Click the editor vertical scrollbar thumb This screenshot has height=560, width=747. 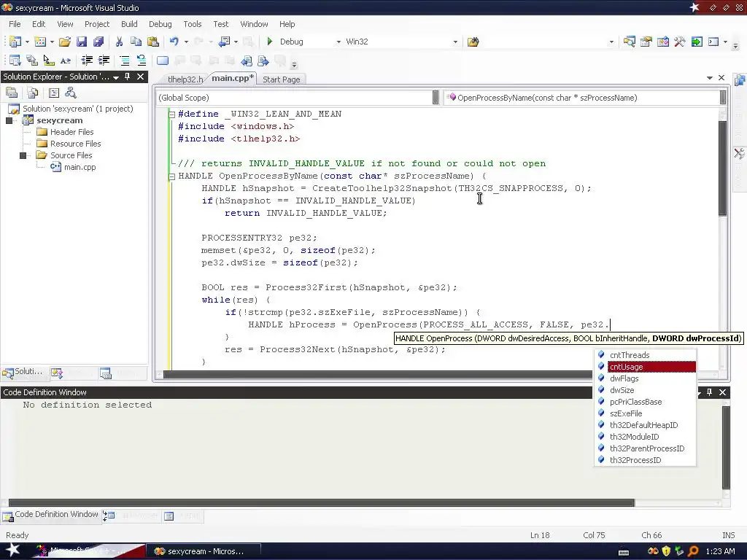tap(722, 168)
